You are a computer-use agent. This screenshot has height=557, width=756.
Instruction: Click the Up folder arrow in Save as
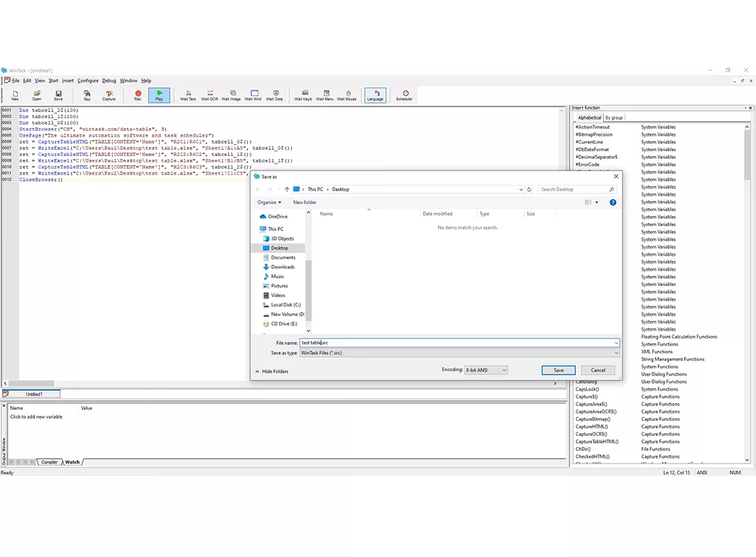tap(287, 190)
